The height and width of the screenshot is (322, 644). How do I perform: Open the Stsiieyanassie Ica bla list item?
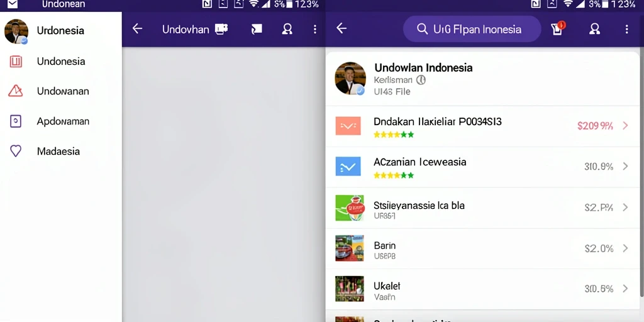click(484, 208)
